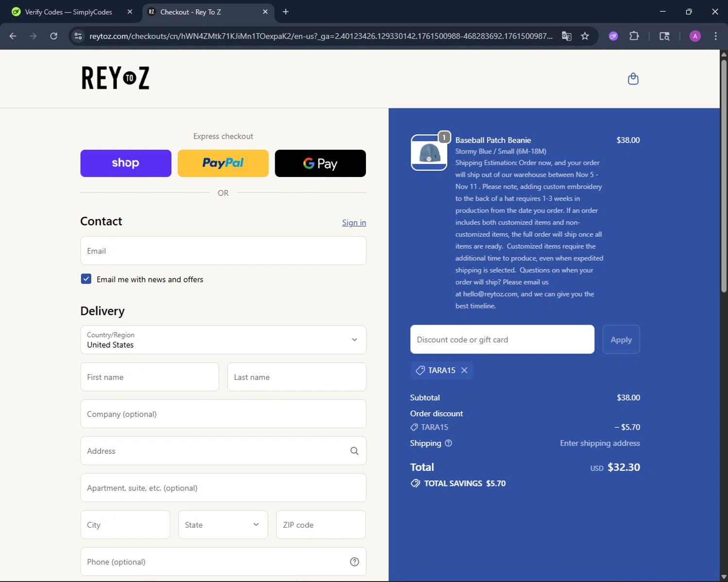The height and width of the screenshot is (582, 728).
Task: Click the Subtotal $38.00 value
Action: click(x=629, y=397)
